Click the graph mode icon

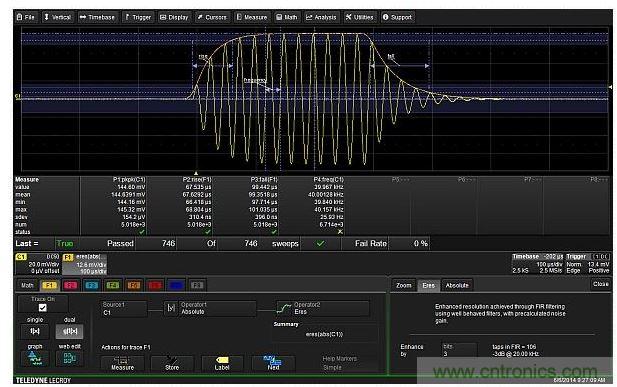point(35,358)
